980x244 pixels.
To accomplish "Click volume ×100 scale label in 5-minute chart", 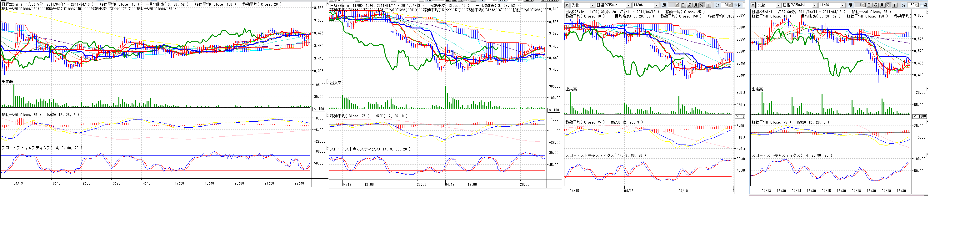I will 319,109.
